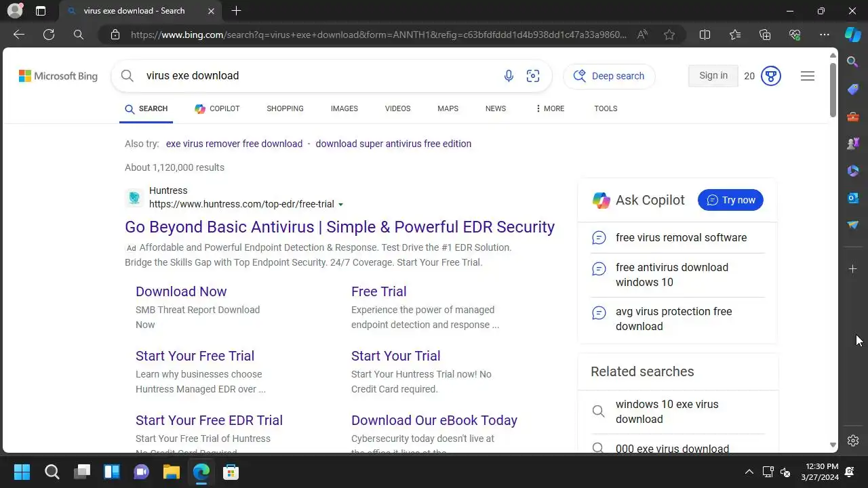
Task: Open Microsoft Store from taskbar
Action: (231, 472)
